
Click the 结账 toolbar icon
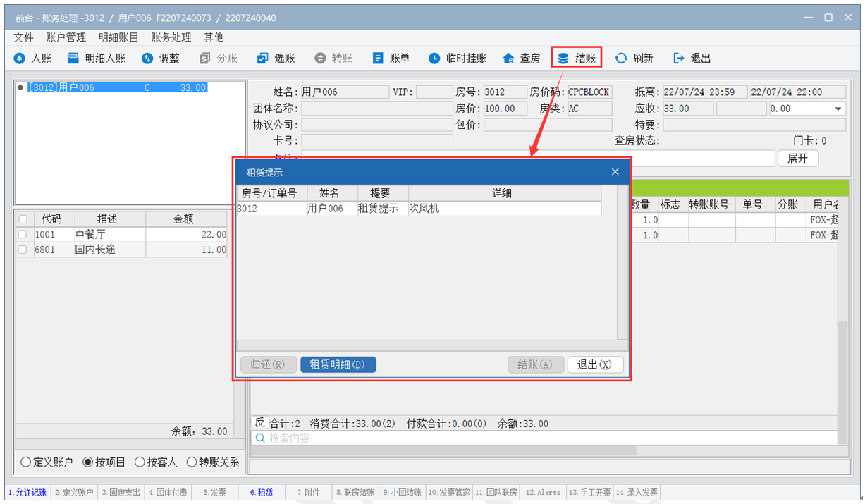tap(563, 59)
